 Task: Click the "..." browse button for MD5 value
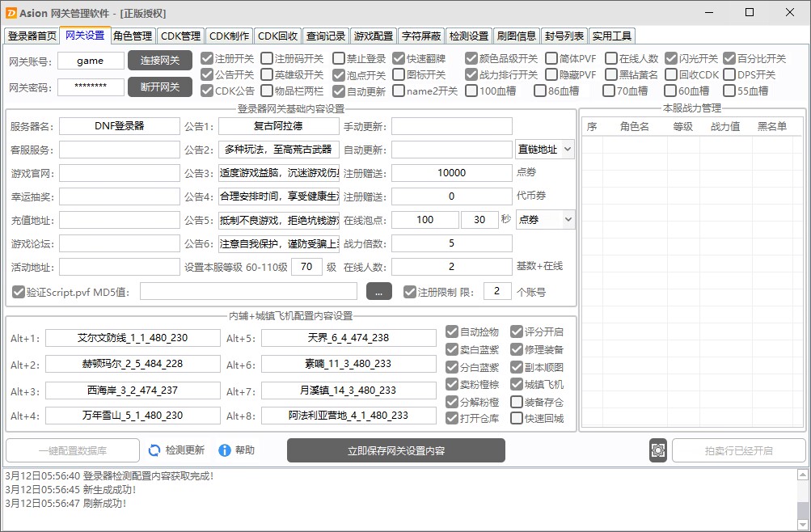point(379,292)
